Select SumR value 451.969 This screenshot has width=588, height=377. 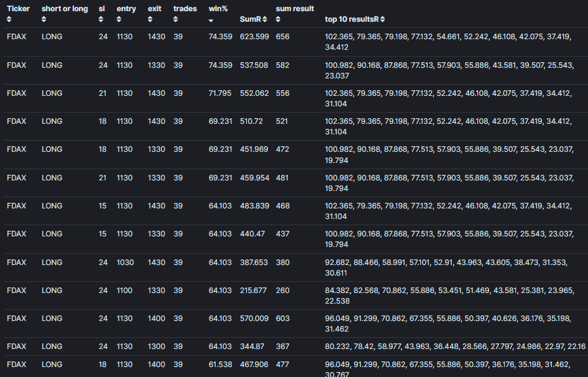pos(254,149)
